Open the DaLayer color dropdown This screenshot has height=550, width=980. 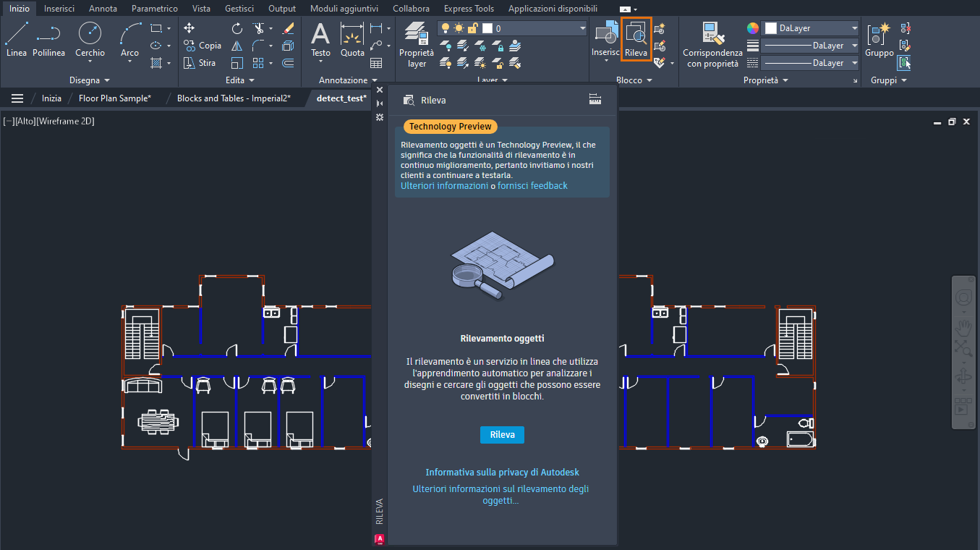coord(811,28)
